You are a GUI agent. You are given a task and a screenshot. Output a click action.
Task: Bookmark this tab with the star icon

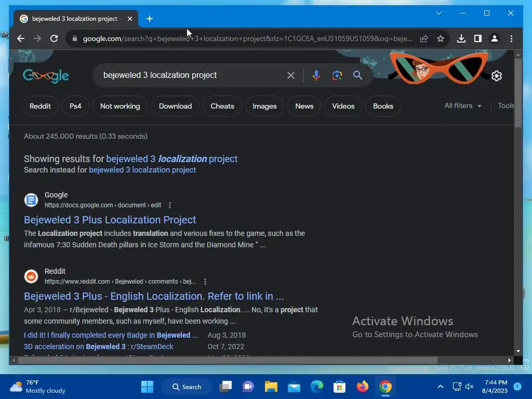[x=441, y=38]
